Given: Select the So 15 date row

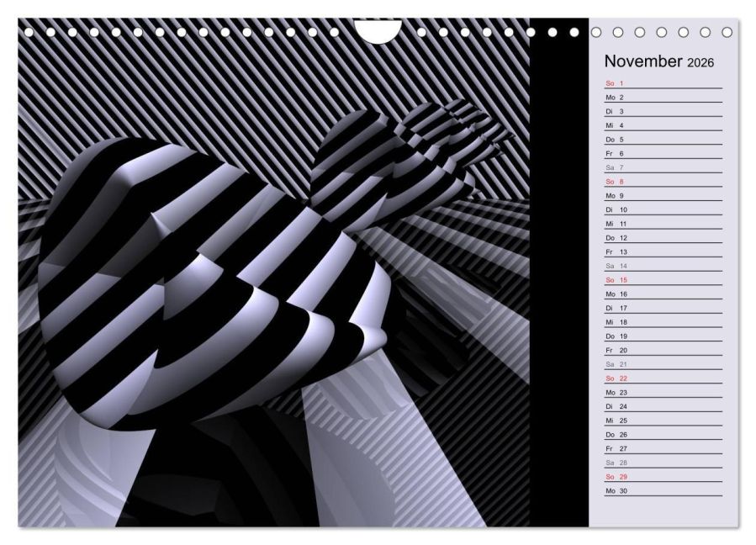Looking at the screenshot, I should [663, 280].
